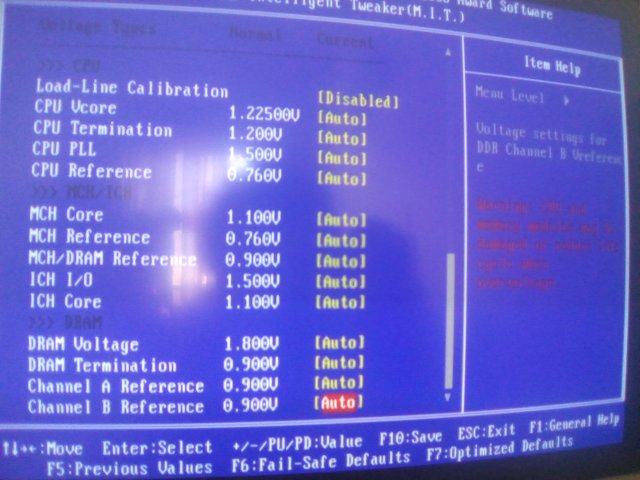The image size is (640, 480).
Task: Click the 1.22500V CPU Vcore normal value
Action: [264, 114]
